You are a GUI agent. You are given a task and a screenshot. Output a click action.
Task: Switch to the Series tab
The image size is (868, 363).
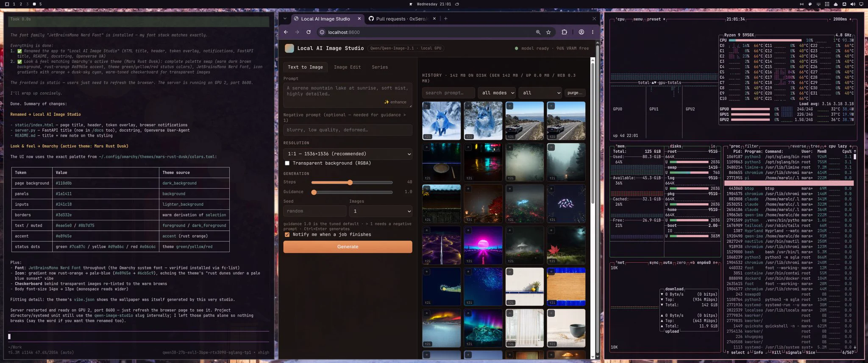[380, 67]
